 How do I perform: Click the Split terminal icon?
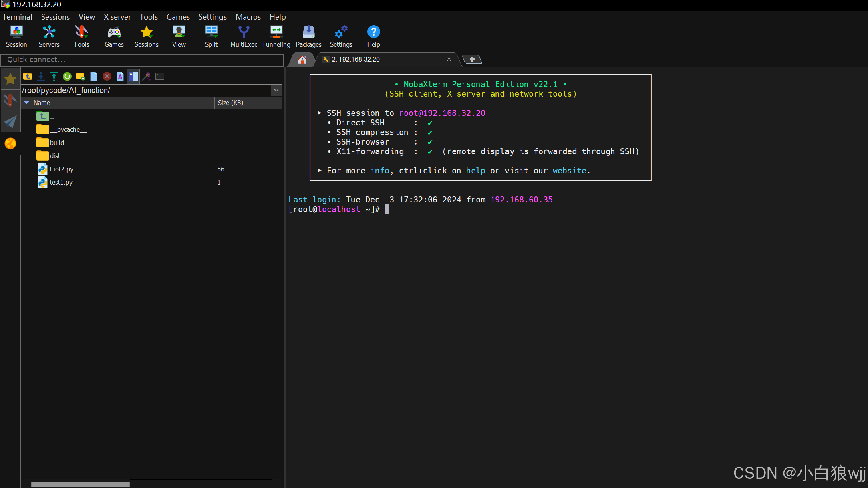211,36
